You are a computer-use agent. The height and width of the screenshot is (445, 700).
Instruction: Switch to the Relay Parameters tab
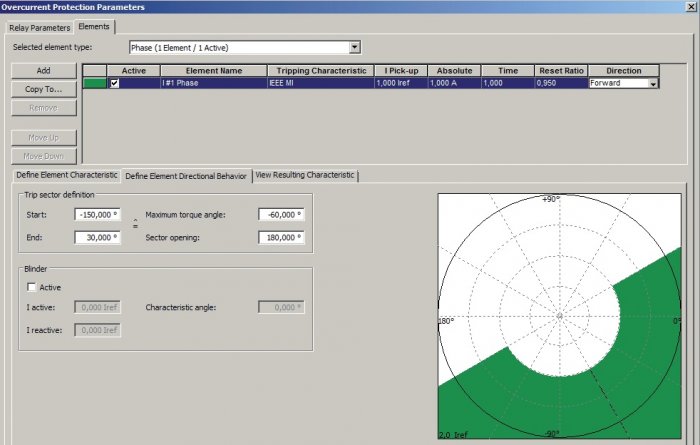pyautogui.click(x=39, y=28)
